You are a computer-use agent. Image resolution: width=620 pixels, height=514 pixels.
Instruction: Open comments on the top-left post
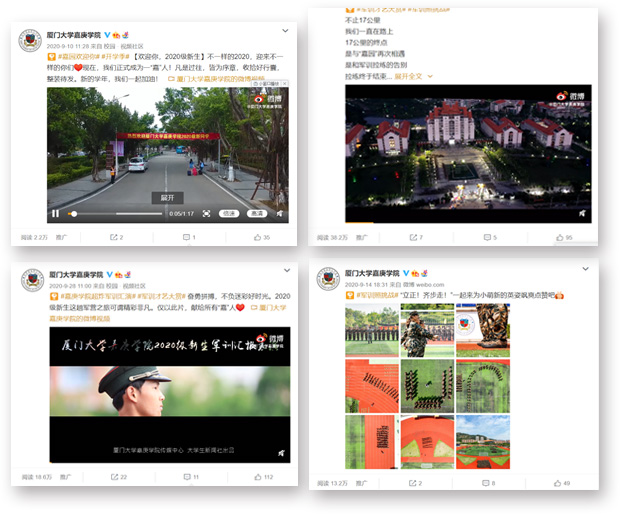pyautogui.click(x=186, y=237)
